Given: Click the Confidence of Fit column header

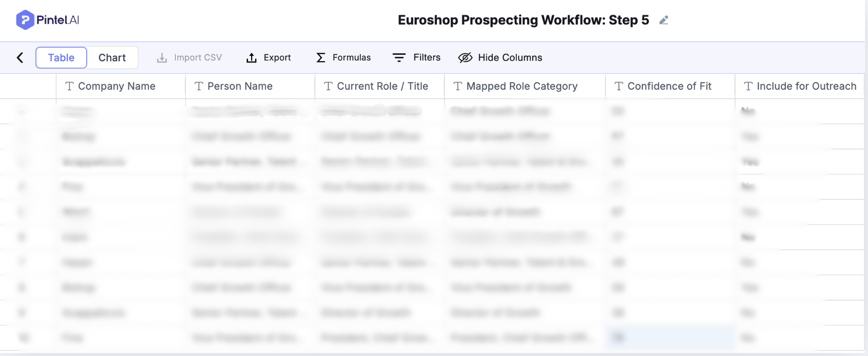Looking at the screenshot, I should coord(669,86).
